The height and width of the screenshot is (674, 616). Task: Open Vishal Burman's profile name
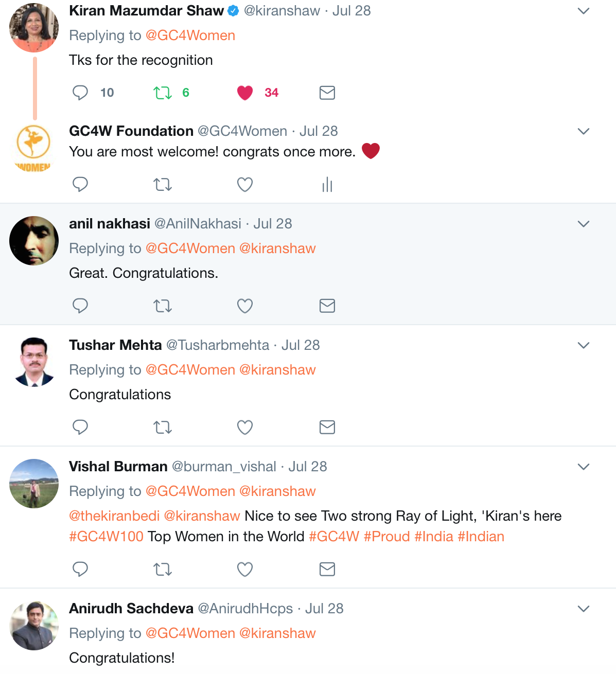pos(118,466)
